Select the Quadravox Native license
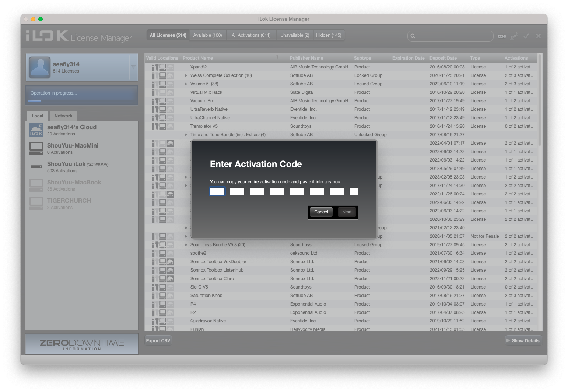Screen dimensions: 568x392 (x=341, y=321)
